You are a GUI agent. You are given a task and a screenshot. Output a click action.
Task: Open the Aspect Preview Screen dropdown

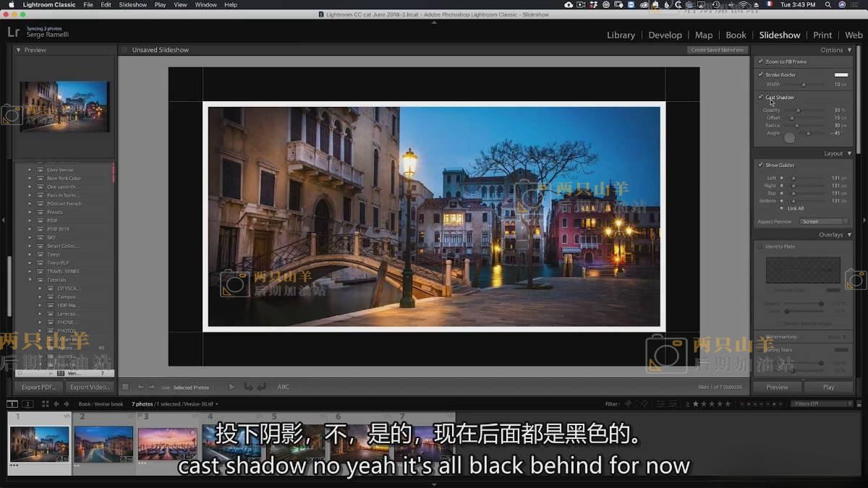(823, 222)
